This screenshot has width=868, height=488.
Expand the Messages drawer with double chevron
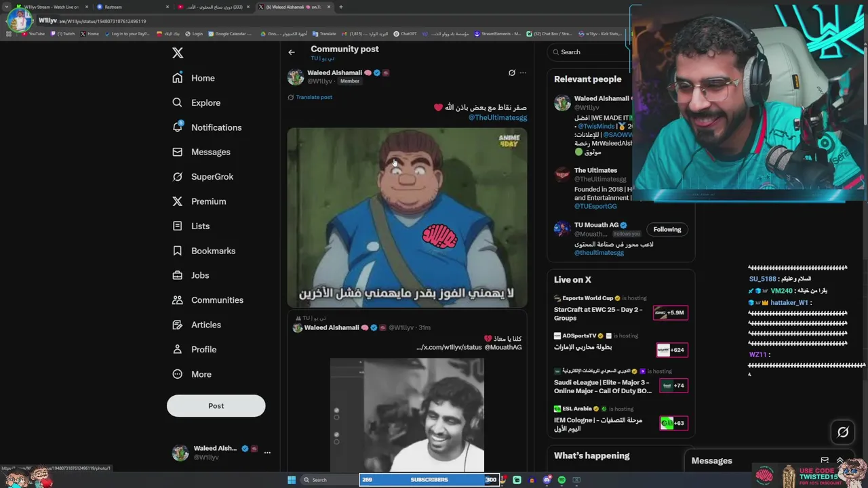point(840,460)
